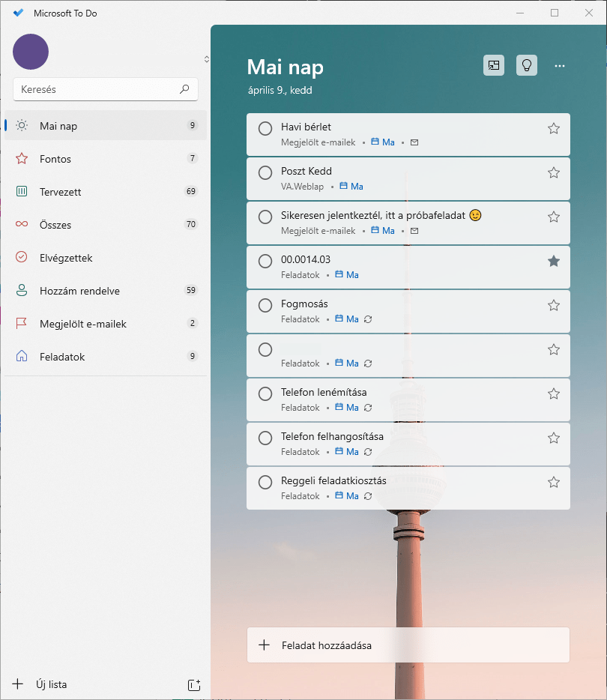Open the three-dots list options menu
This screenshot has height=700, width=607.
point(560,66)
